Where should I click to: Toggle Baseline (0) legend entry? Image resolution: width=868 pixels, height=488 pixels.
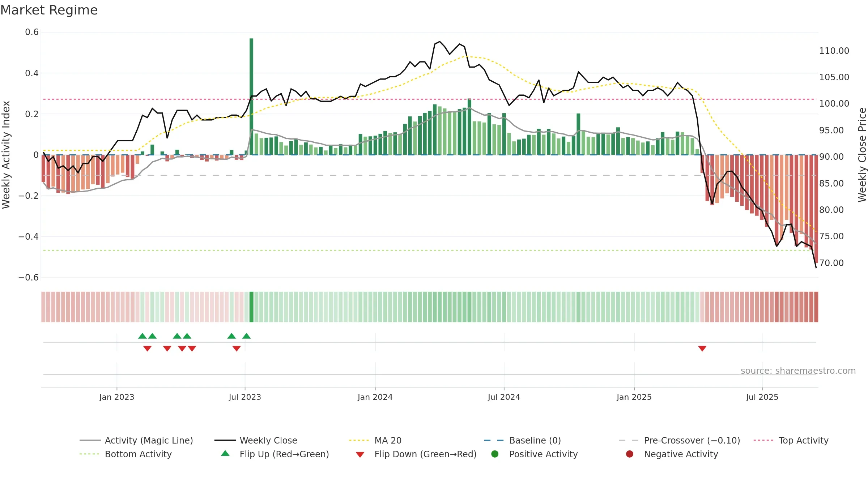click(x=522, y=440)
